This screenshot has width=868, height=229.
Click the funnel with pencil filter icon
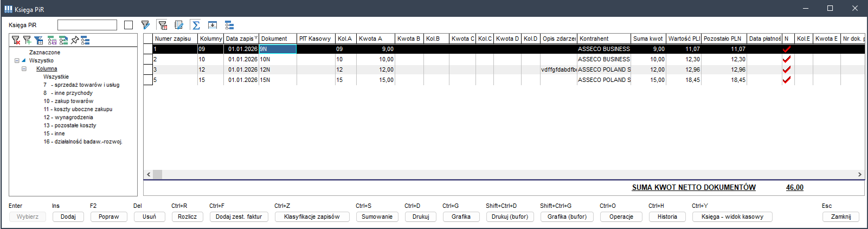pos(145,25)
